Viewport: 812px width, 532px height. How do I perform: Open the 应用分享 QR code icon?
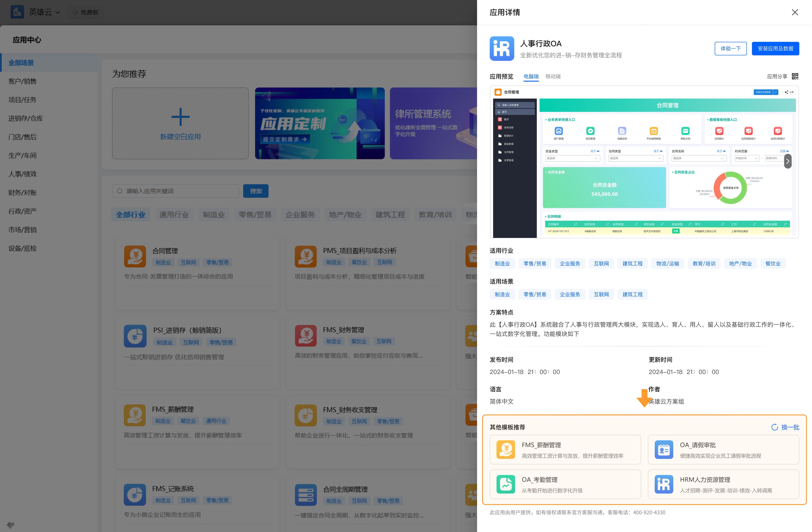coord(795,76)
